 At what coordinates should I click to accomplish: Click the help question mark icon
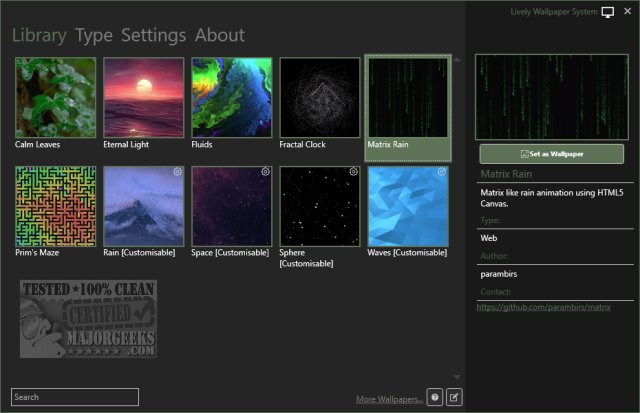[435, 397]
